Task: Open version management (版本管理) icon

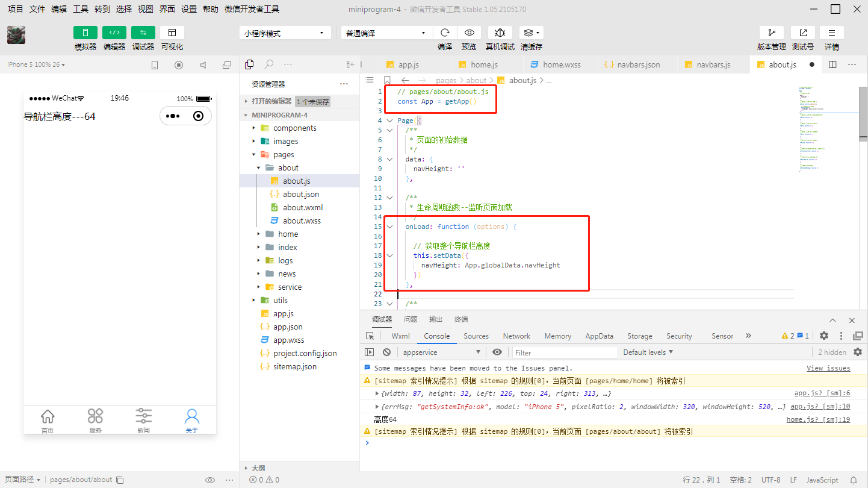Action: point(772,33)
